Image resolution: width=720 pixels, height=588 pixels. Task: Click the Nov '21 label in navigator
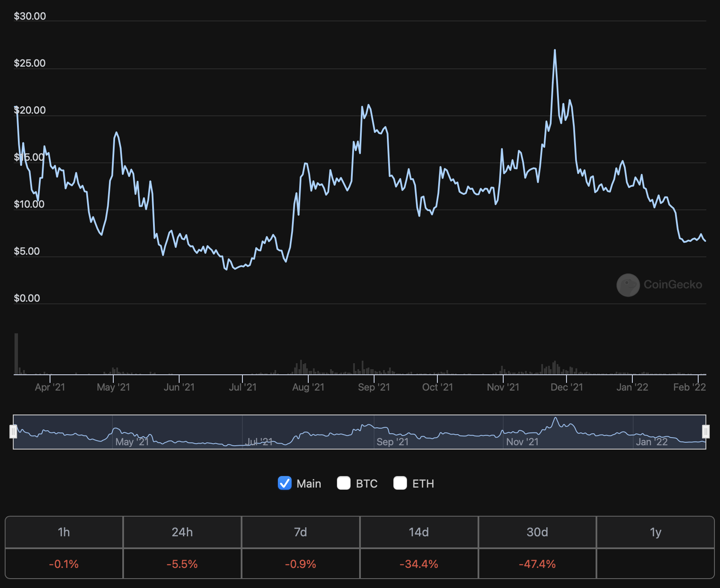point(522,442)
